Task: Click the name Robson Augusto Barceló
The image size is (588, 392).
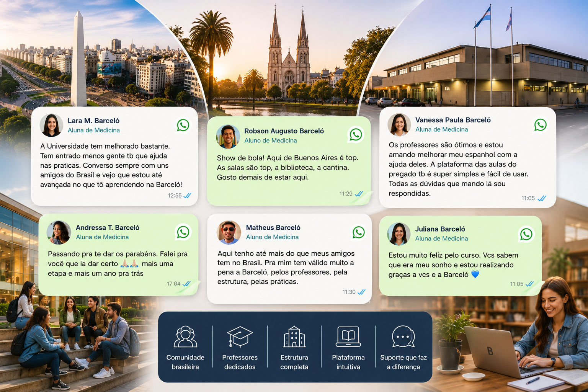Action: click(284, 131)
